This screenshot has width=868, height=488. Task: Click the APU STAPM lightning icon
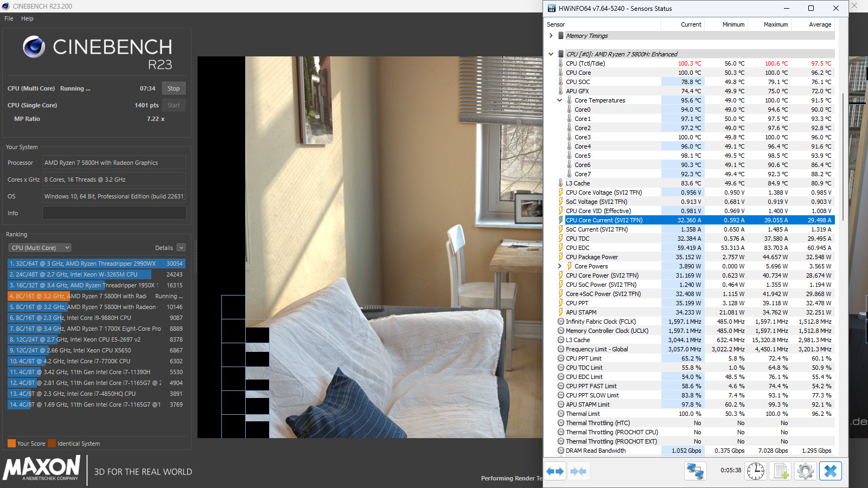[560, 312]
